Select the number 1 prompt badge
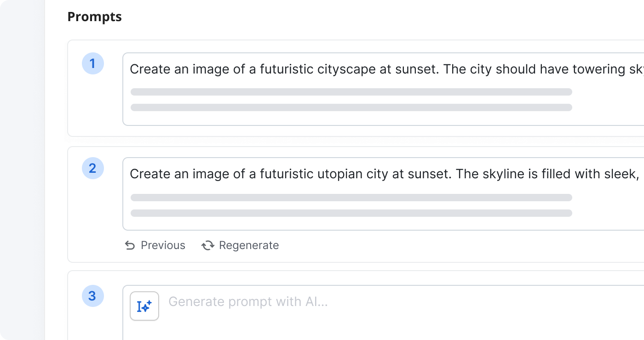 [x=93, y=63]
